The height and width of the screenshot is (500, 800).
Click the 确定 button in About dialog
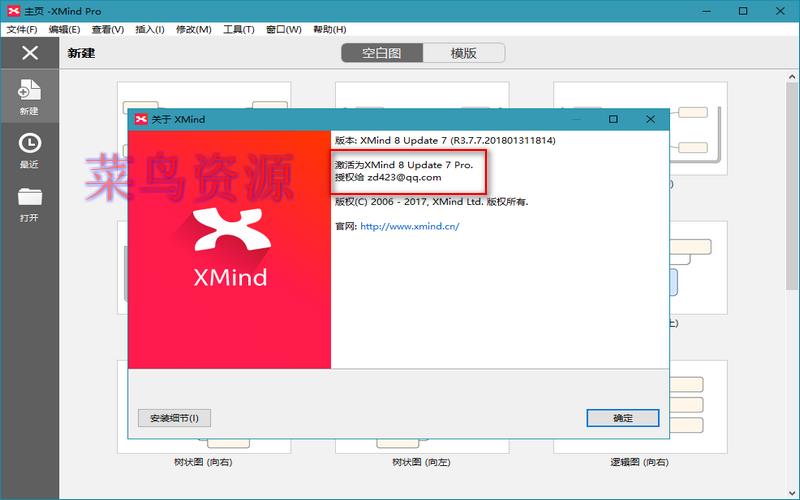pyautogui.click(x=622, y=418)
